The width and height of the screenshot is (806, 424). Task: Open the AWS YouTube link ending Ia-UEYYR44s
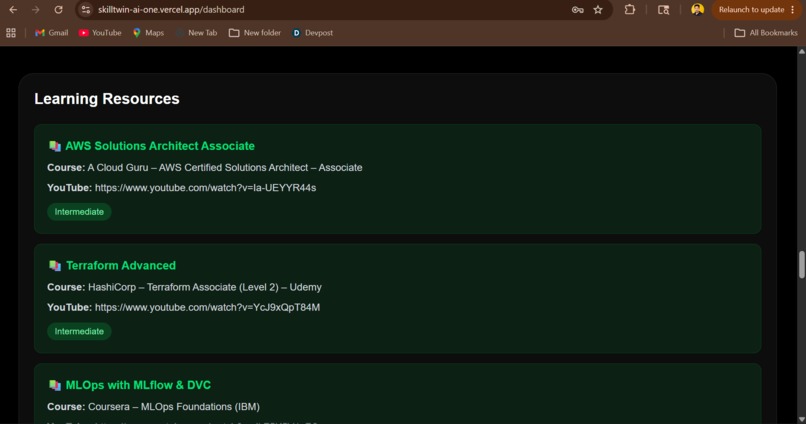click(206, 188)
